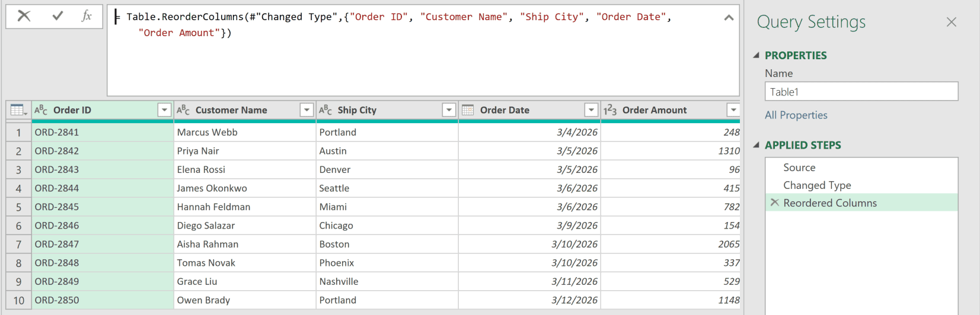
Task: Click the cell Priya Nair
Action: tap(245, 151)
